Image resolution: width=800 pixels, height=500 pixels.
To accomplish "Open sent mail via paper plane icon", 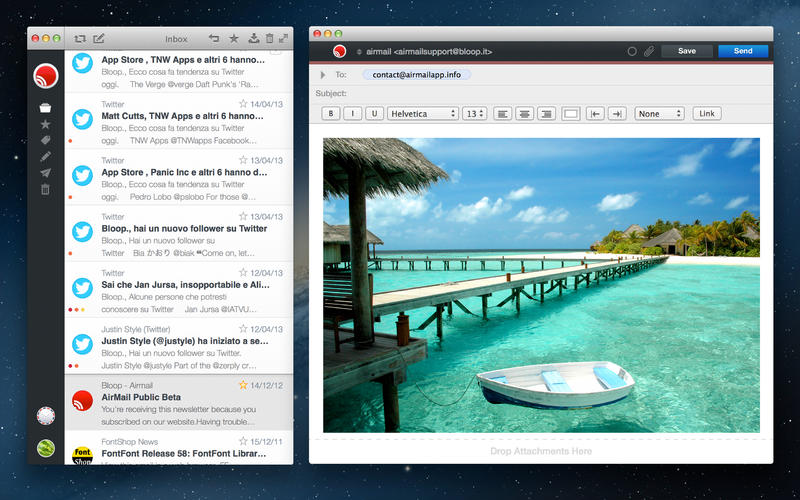I will click(x=45, y=173).
